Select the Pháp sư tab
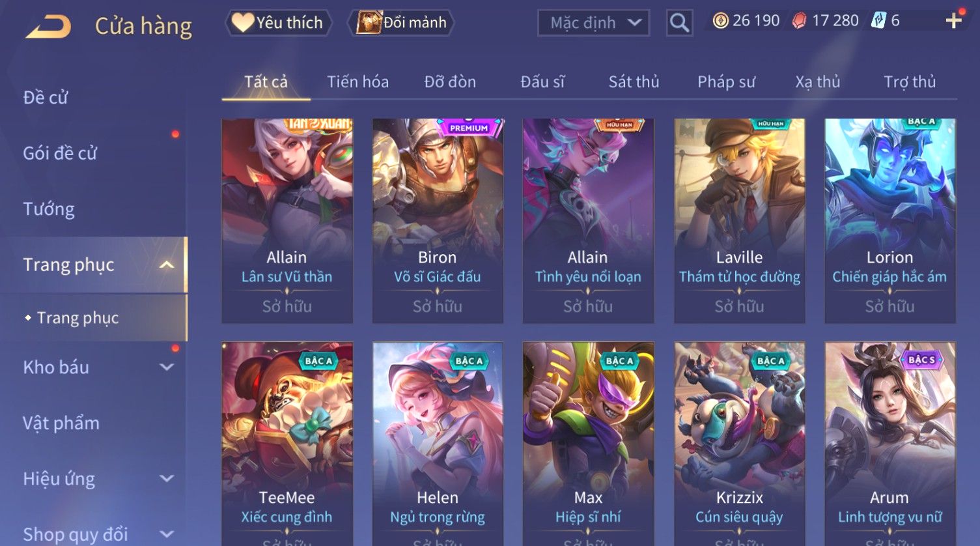The image size is (980, 546). point(726,82)
